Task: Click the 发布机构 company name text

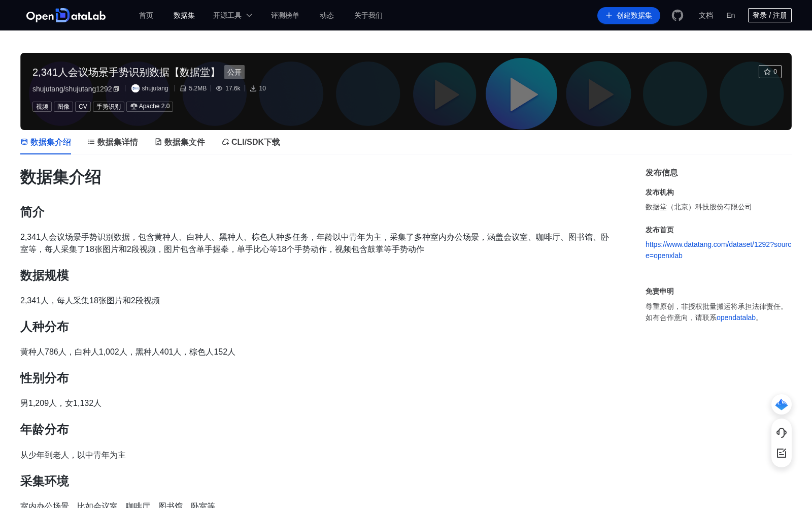Action: pos(698,207)
